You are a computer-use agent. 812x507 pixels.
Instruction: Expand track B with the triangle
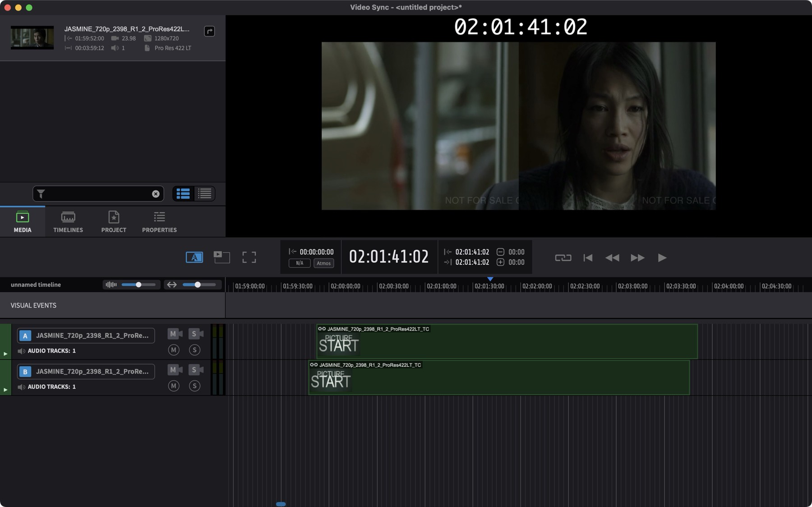click(5, 390)
